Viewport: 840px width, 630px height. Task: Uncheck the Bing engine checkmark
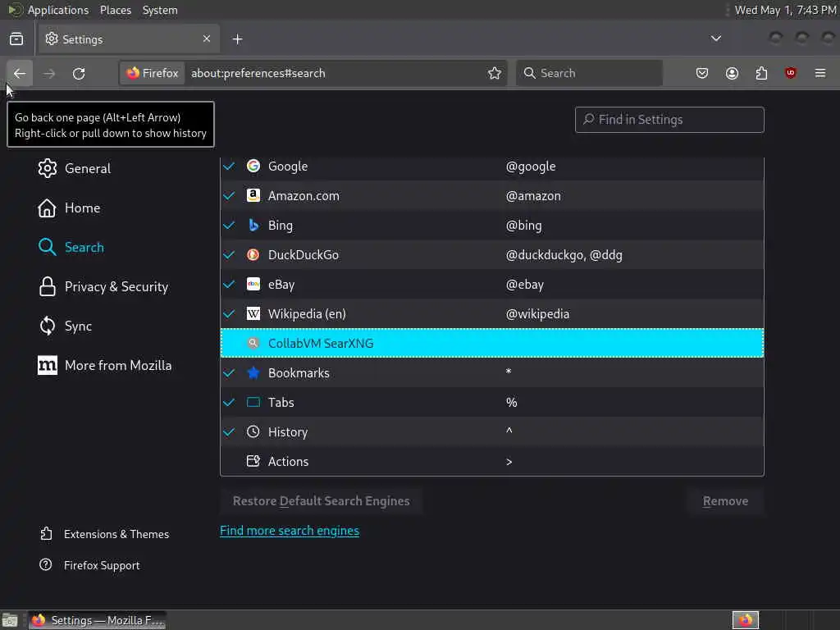229,225
